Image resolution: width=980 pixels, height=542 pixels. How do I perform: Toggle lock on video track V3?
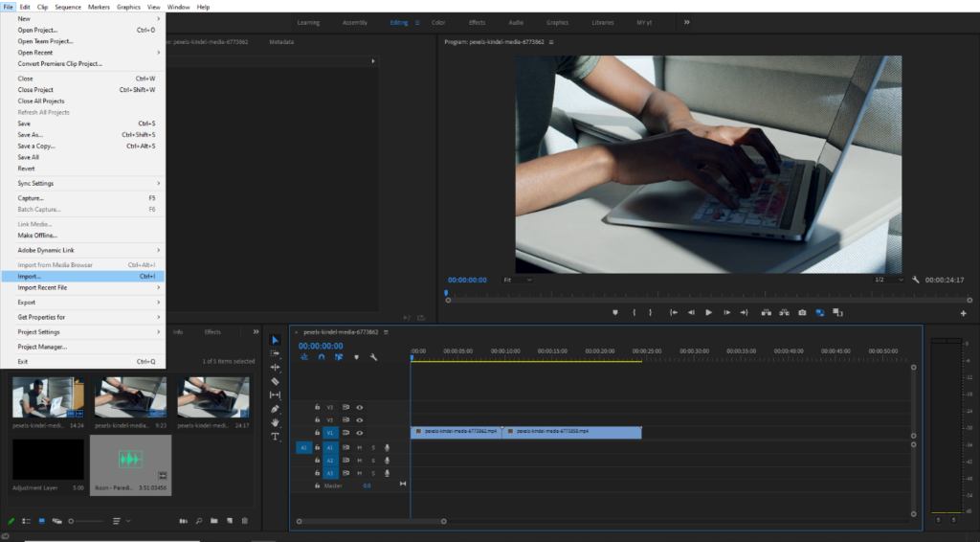point(317,407)
